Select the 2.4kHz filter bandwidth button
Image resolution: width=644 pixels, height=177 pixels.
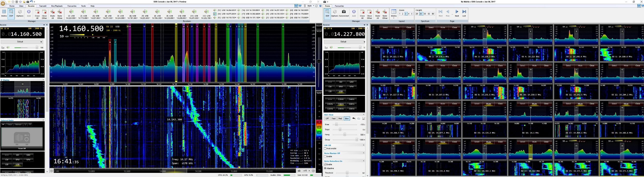[x=351, y=99]
